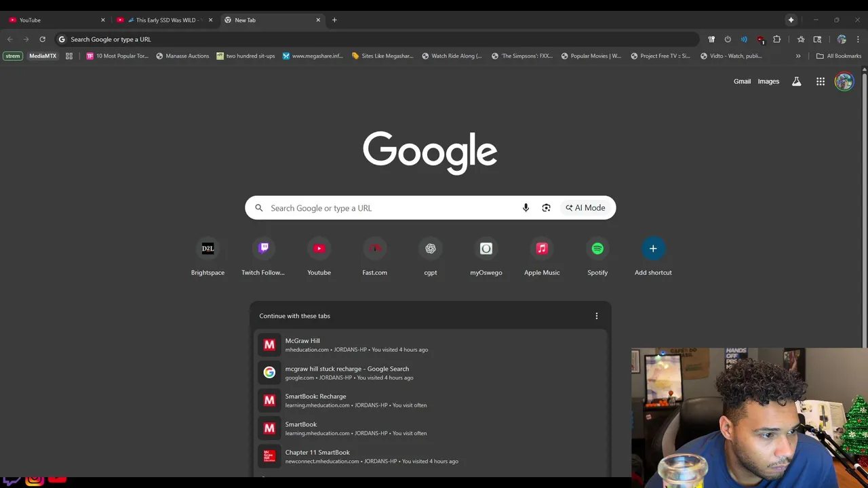Click the Gemini sparkle button in the title bar
Viewport: 868px width, 488px height.
[x=791, y=20]
